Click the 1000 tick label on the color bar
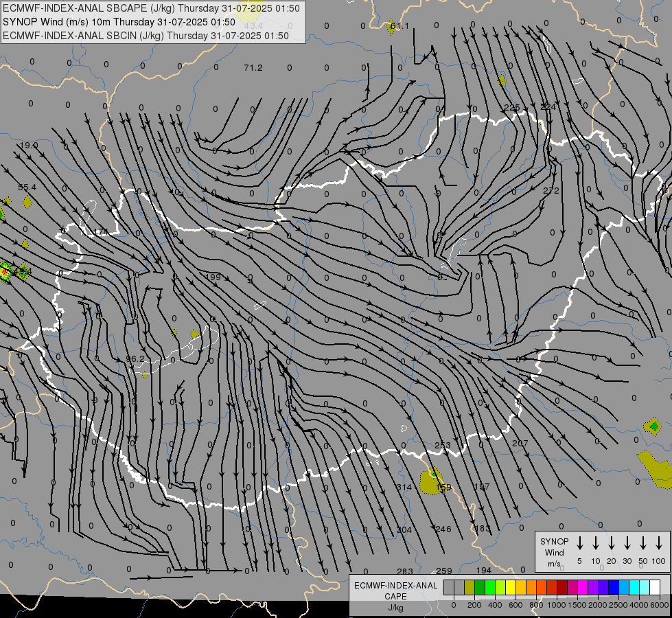672x618 pixels. [556, 605]
